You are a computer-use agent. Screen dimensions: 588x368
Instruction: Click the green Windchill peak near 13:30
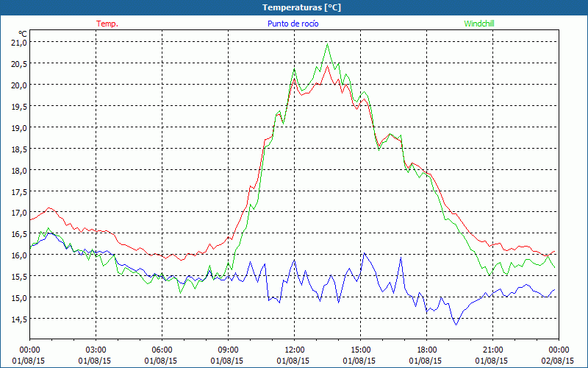[x=327, y=44]
